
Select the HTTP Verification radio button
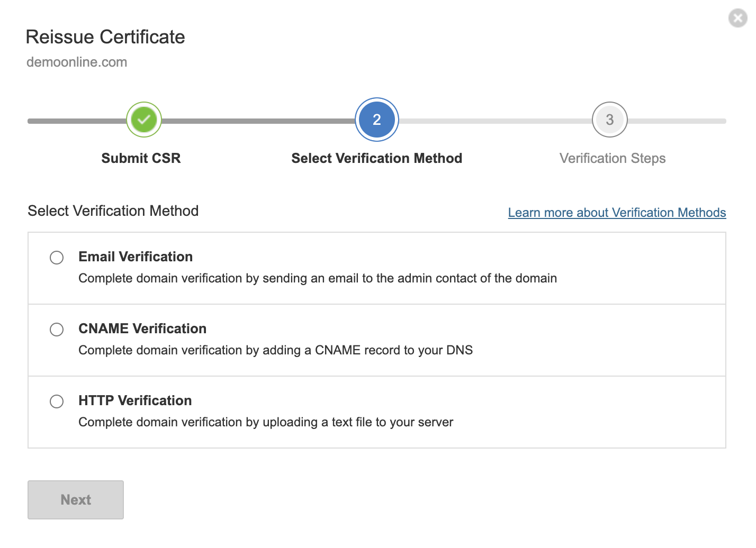tap(57, 401)
